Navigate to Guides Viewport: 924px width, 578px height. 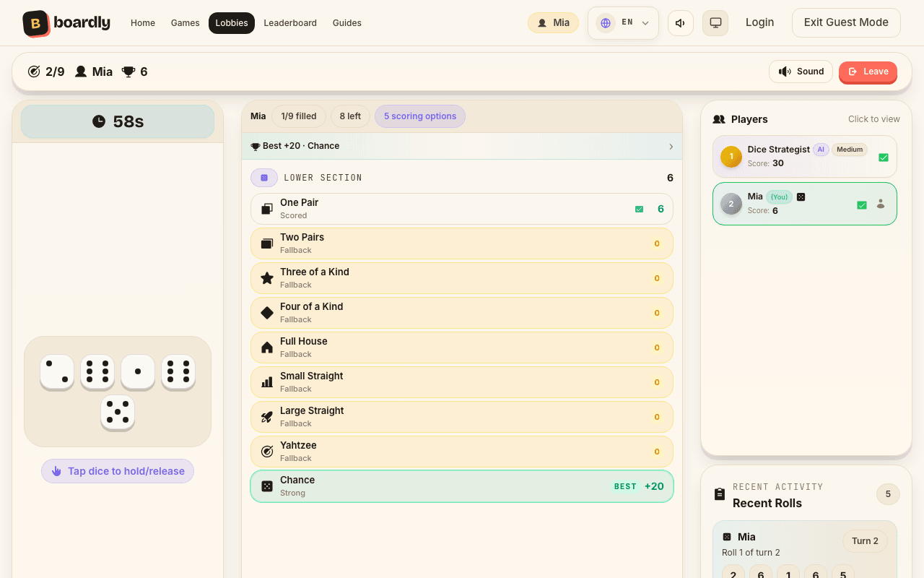(347, 23)
